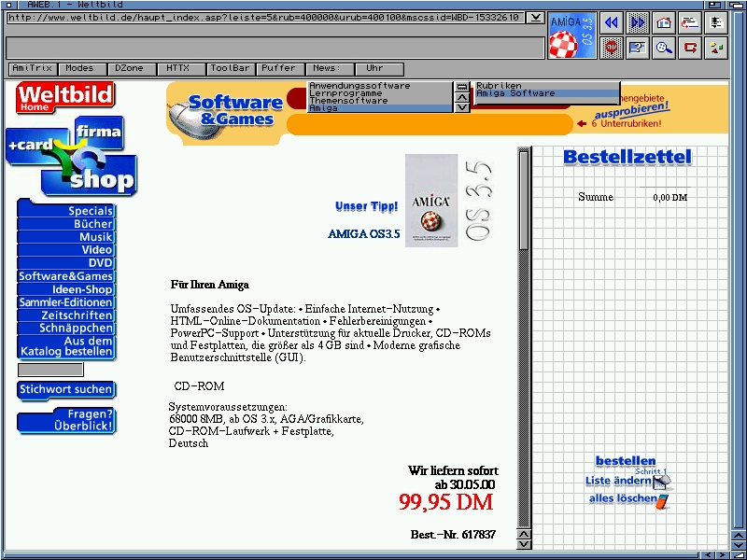
Task: Click the bestellen link in Bestellzettel
Action: (x=626, y=461)
